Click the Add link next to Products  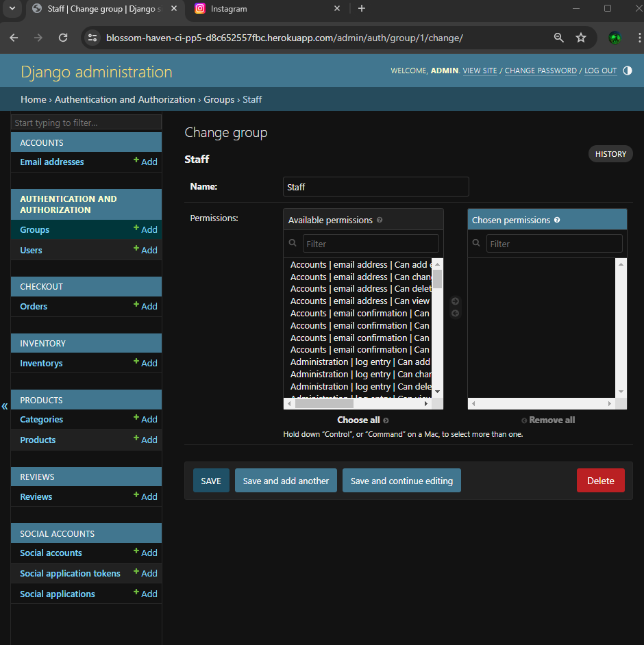[x=146, y=440]
